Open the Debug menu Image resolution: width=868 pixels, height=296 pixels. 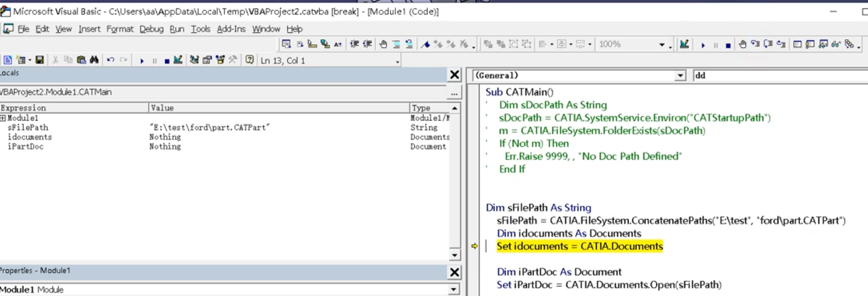(151, 29)
